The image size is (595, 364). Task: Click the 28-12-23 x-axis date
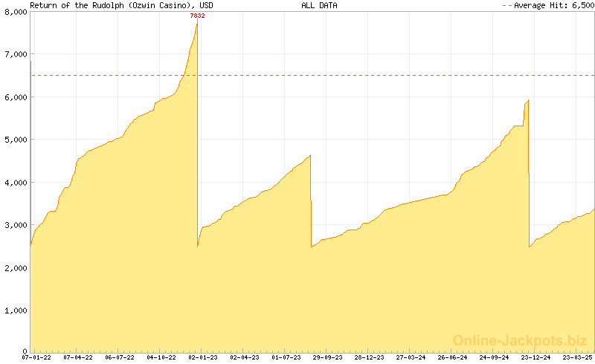[370, 357]
